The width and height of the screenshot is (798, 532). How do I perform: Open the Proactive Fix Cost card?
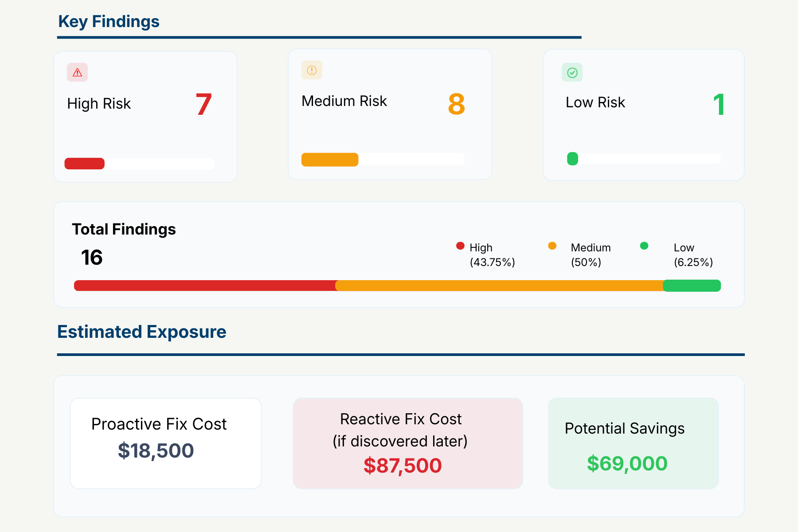pos(166,443)
